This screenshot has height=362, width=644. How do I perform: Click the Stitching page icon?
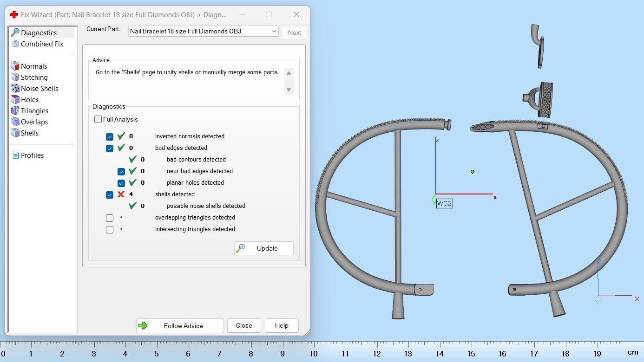(15, 77)
